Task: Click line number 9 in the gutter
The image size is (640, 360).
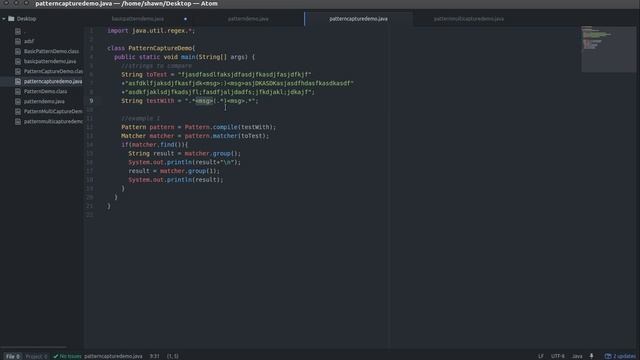Action: click(x=91, y=101)
